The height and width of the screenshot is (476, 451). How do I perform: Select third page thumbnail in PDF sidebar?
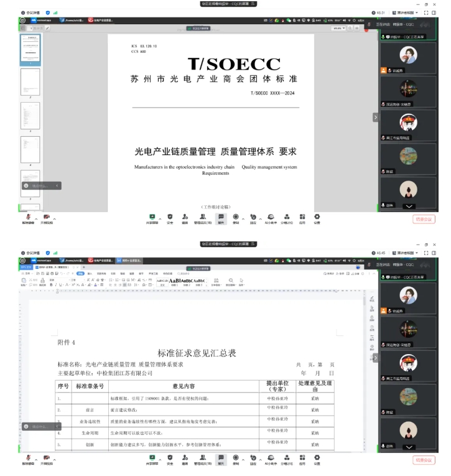[x=30, y=116]
